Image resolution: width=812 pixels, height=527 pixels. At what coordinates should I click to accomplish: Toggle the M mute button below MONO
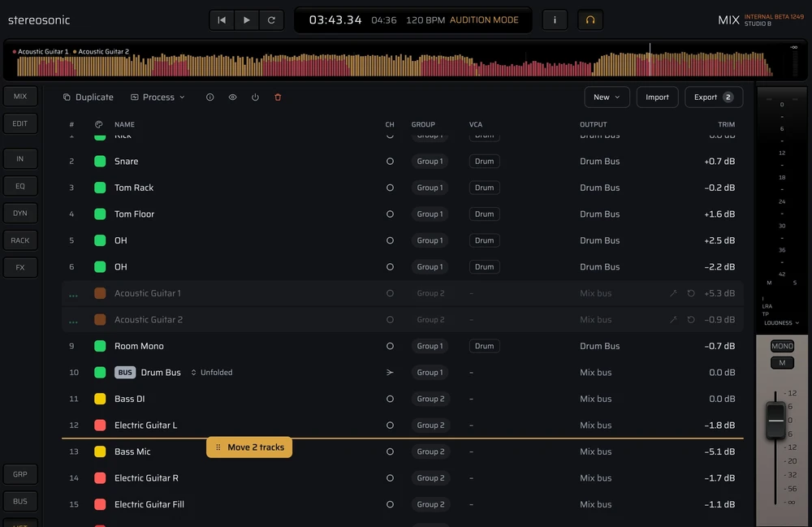coord(782,363)
